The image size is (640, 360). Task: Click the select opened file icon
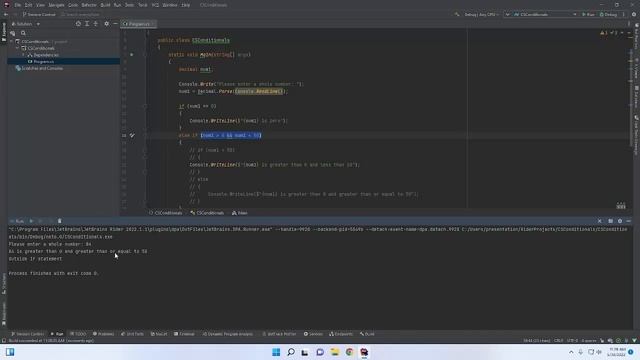pyautogui.click(x=78, y=24)
